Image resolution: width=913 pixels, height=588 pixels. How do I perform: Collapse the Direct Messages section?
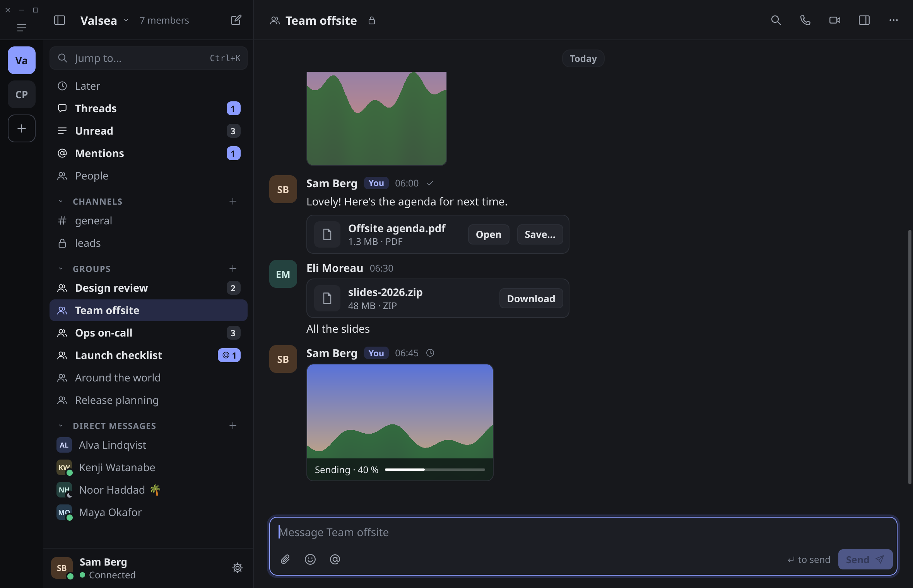(x=61, y=426)
